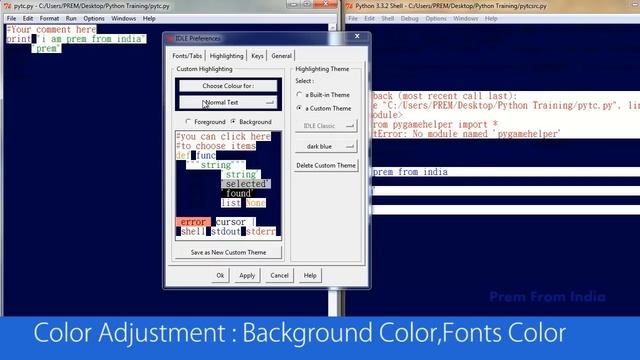
Task: Click 'shell' sample in highlight preview
Action: [x=193, y=231]
